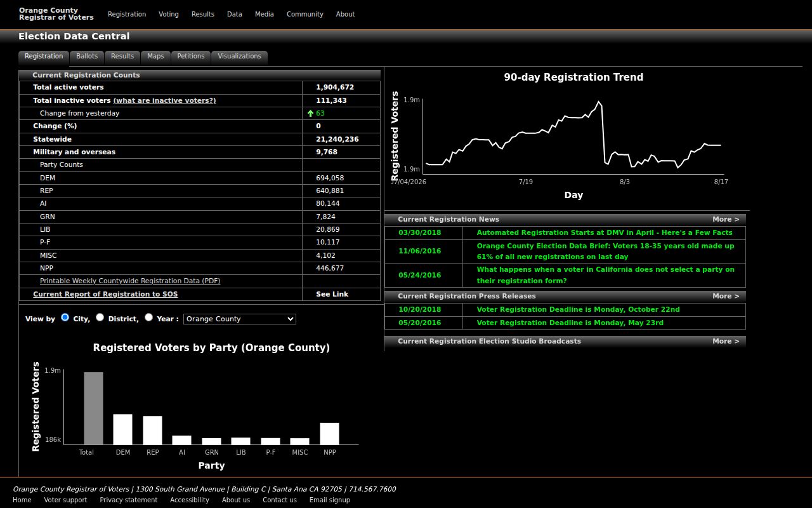Open Current Report of Registration to SOS
The width and height of the screenshot is (812, 508).
[x=105, y=294]
